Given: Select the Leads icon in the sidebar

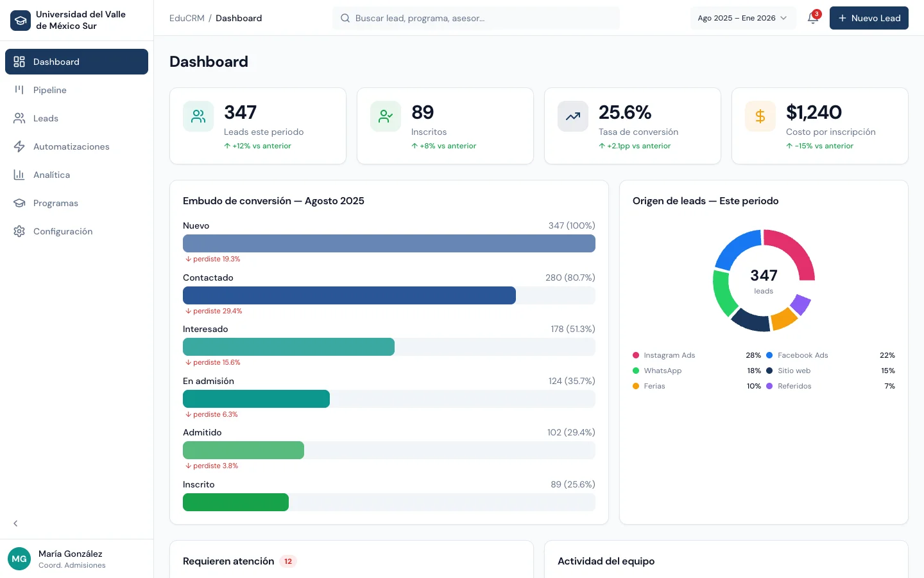Looking at the screenshot, I should pyautogui.click(x=20, y=118).
